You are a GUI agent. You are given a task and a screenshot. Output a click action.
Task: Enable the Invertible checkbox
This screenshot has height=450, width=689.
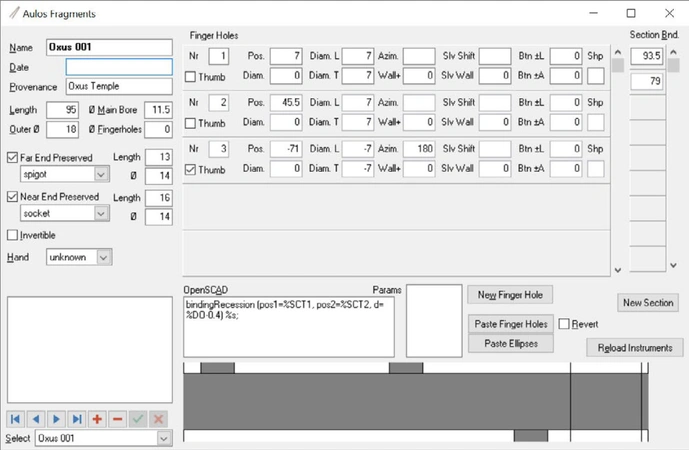click(12, 235)
